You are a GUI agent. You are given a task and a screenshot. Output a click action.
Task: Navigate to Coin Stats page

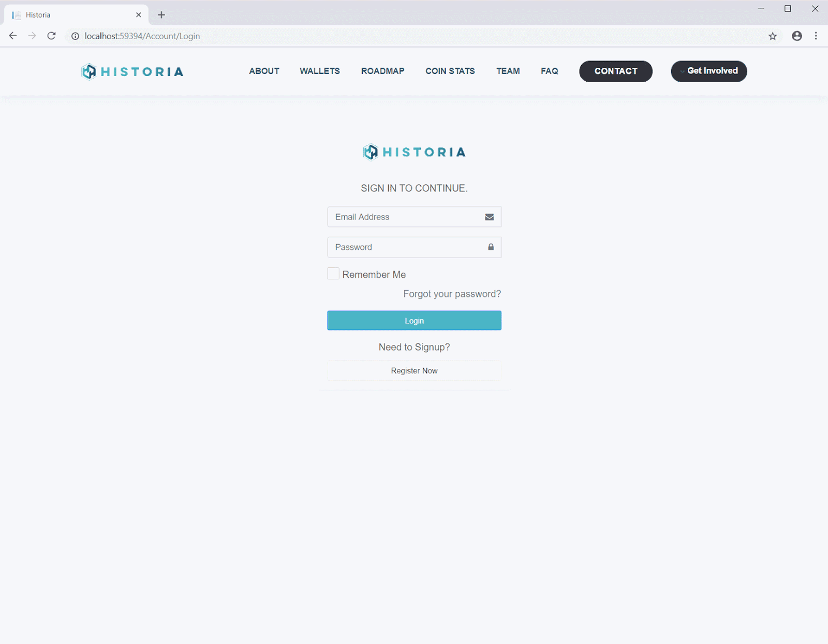450,71
